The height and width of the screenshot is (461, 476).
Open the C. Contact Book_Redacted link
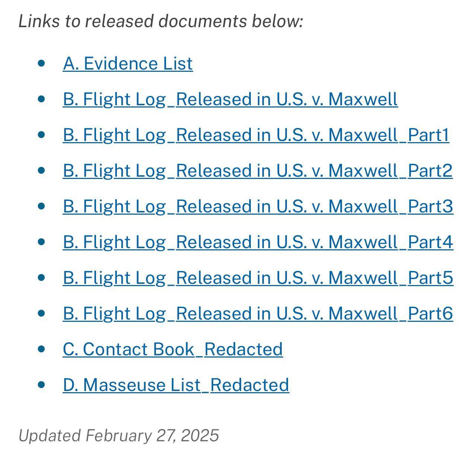coord(173,349)
